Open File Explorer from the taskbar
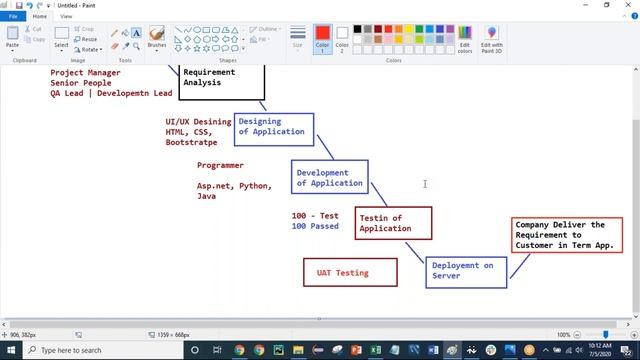Viewport: 640px width, 360px height. 298,350
